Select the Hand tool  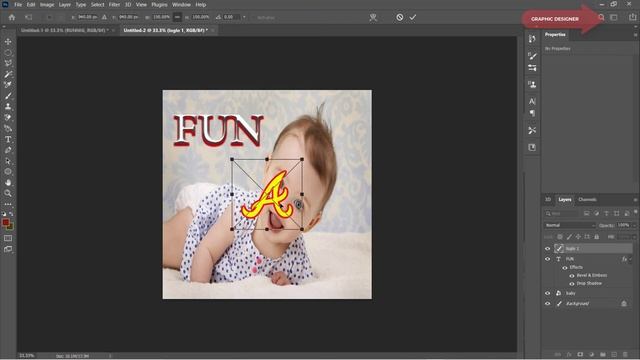tap(8, 182)
